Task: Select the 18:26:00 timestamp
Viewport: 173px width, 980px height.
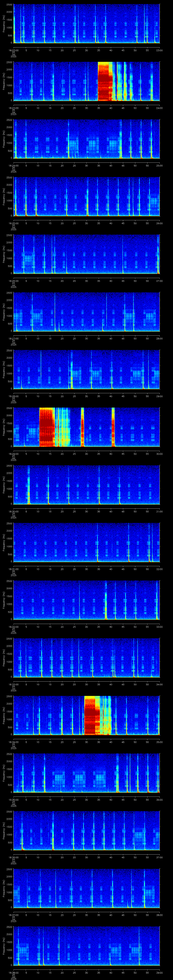Action: pos(13,281)
